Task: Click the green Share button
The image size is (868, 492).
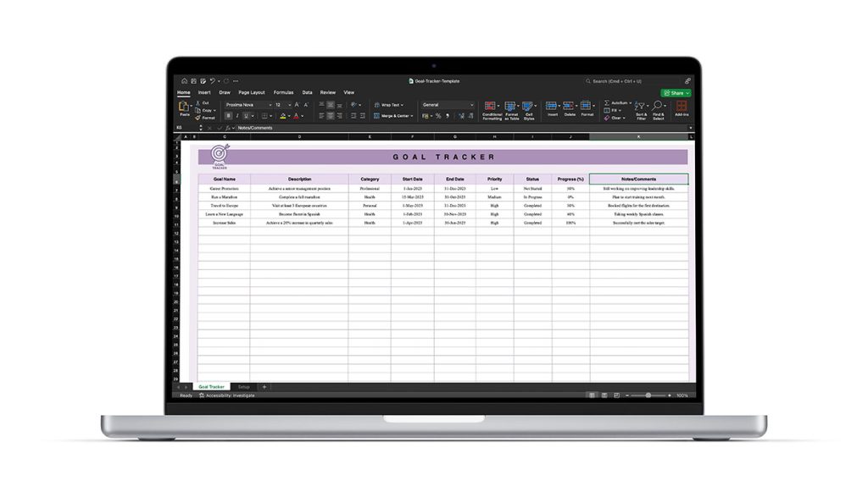Action: coord(676,92)
